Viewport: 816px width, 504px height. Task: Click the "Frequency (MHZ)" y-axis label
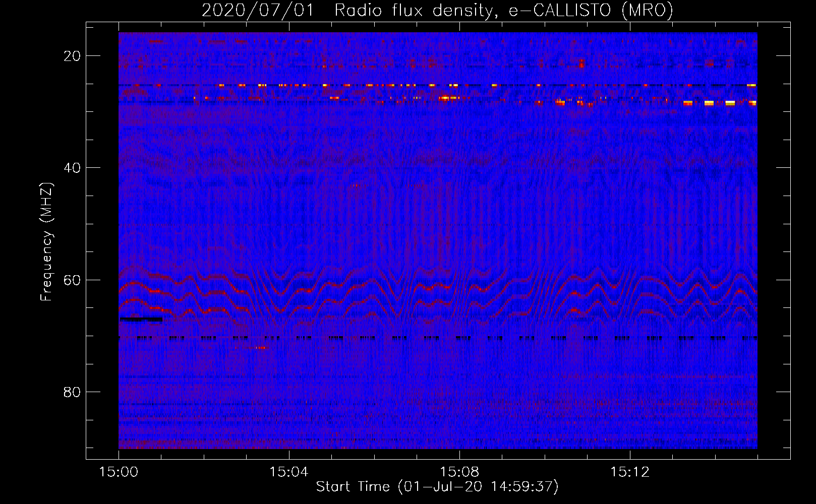coord(46,242)
